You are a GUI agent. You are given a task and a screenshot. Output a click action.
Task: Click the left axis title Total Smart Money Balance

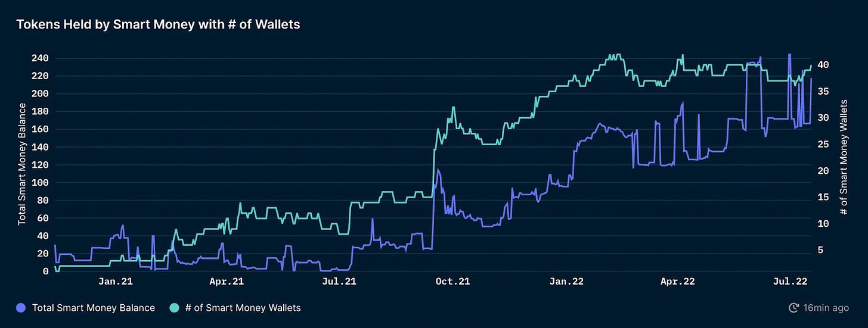click(x=22, y=164)
